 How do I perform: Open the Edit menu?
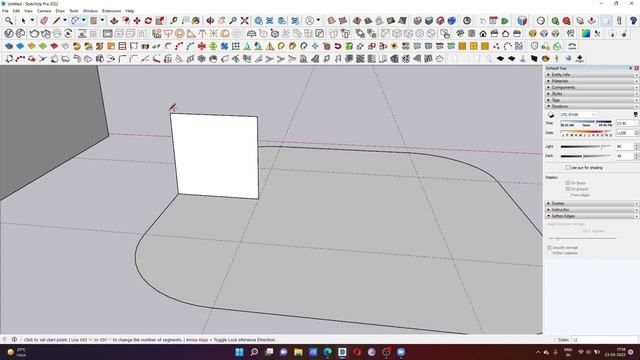pyautogui.click(x=16, y=11)
